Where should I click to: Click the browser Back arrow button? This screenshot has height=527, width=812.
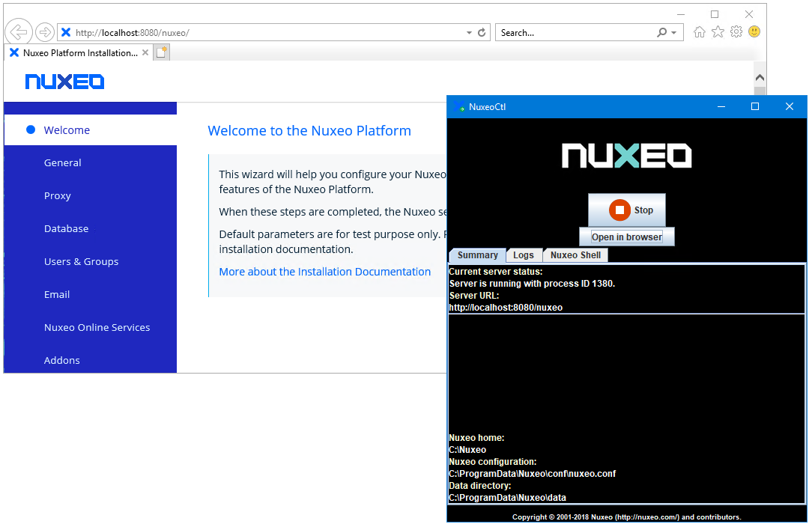pyautogui.click(x=19, y=32)
